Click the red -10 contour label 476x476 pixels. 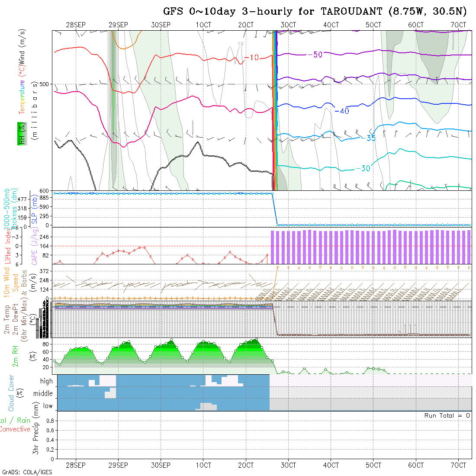click(x=251, y=58)
